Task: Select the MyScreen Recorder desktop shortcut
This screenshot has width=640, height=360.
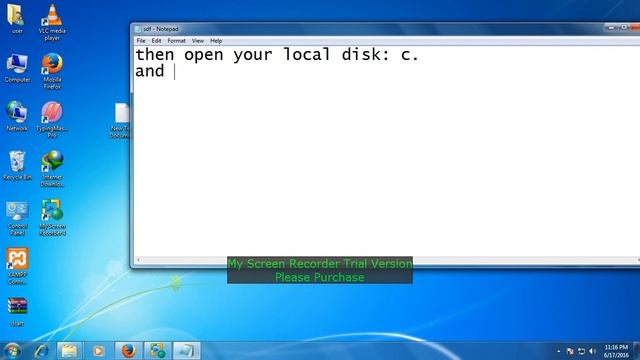Action: (52, 218)
